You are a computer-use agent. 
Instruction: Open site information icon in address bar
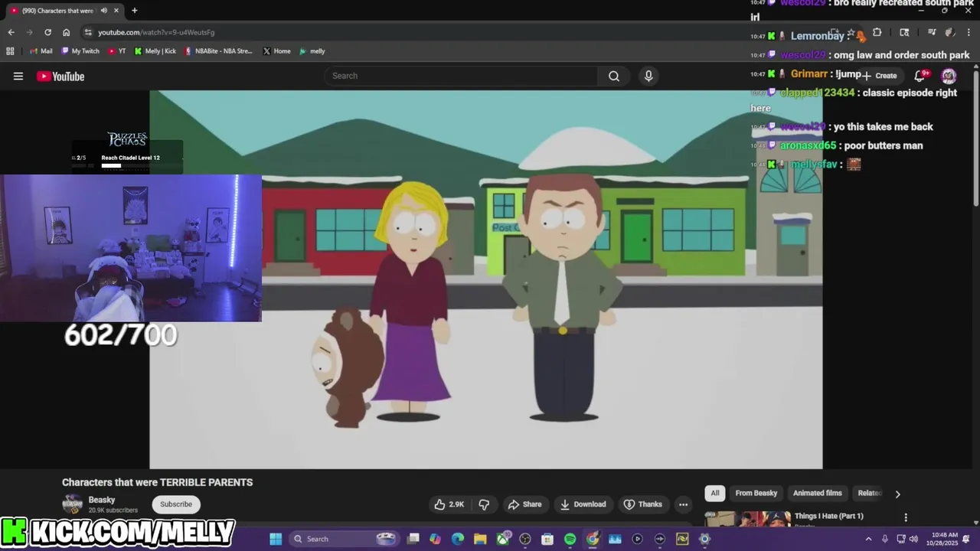(88, 32)
